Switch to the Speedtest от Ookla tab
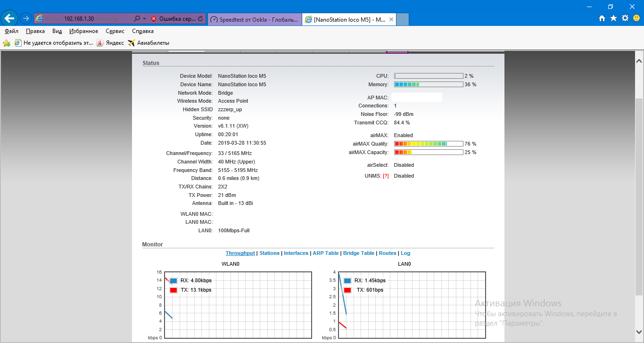The height and width of the screenshot is (343, 644). [255, 19]
